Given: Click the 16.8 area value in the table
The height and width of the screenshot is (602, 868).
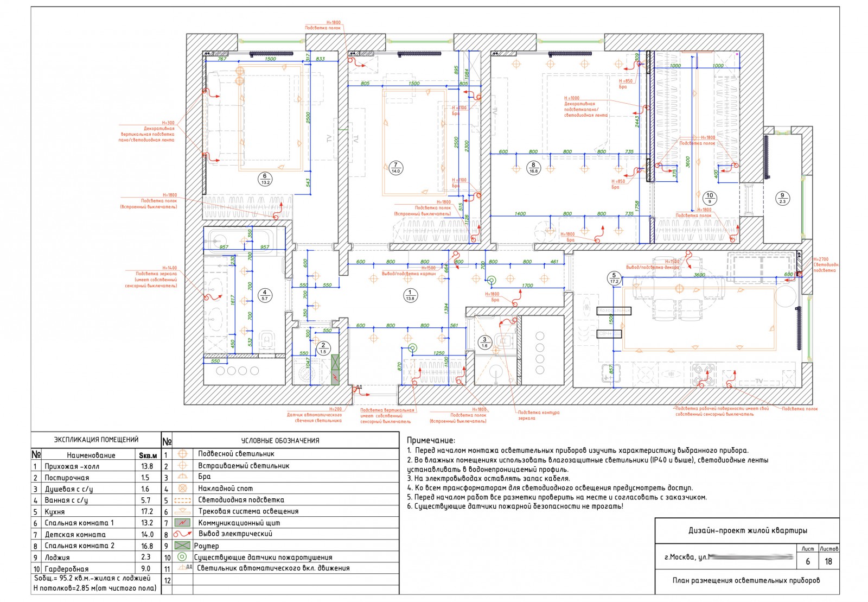Looking at the screenshot, I should pos(147,546).
